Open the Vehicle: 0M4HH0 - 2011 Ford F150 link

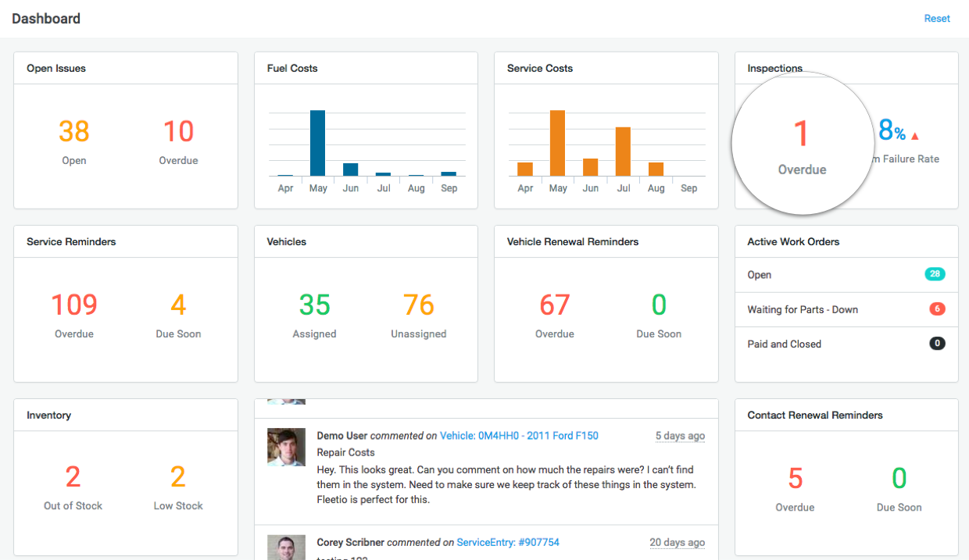tap(519, 436)
